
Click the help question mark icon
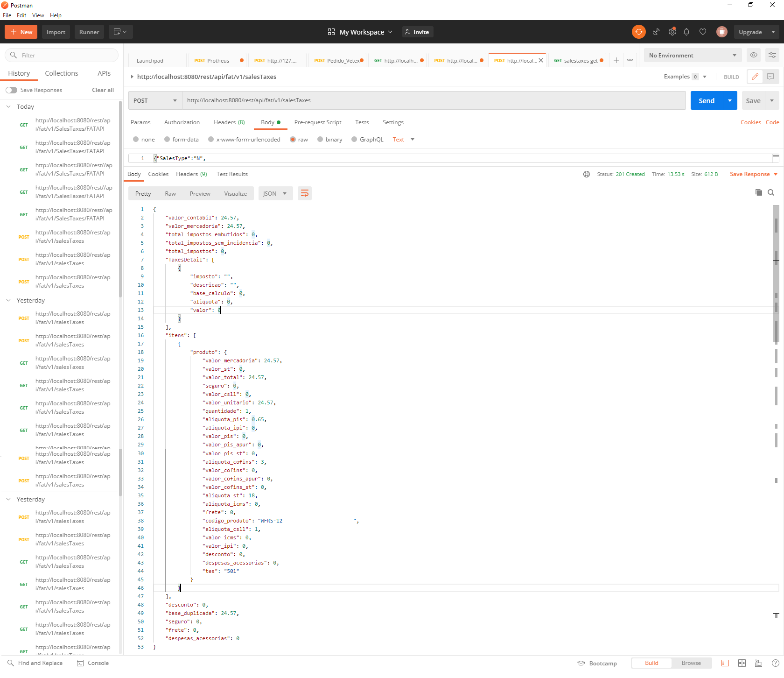point(775,663)
